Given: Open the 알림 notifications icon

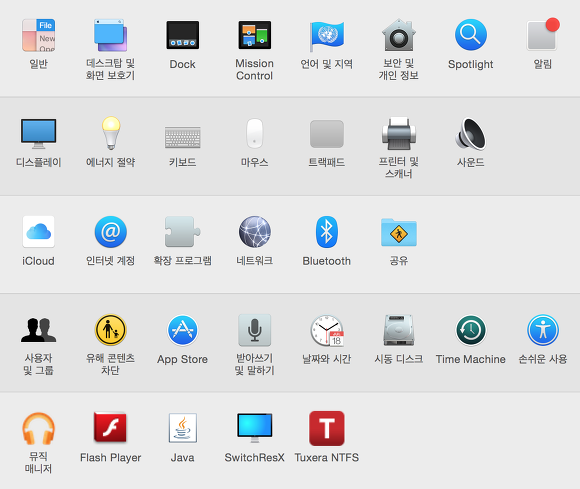Looking at the screenshot, I should (543, 34).
